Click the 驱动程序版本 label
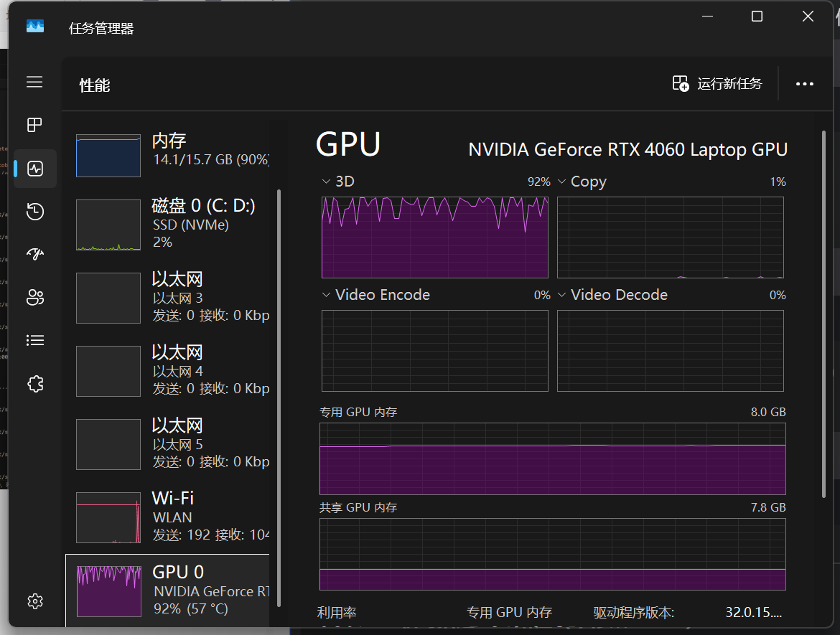 click(x=634, y=612)
